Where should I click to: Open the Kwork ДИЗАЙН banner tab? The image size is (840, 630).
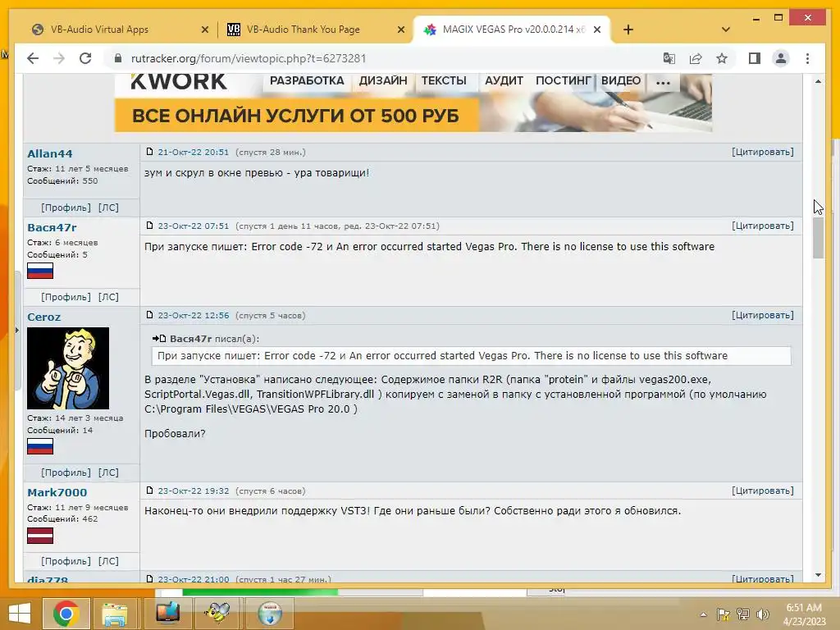383,81
